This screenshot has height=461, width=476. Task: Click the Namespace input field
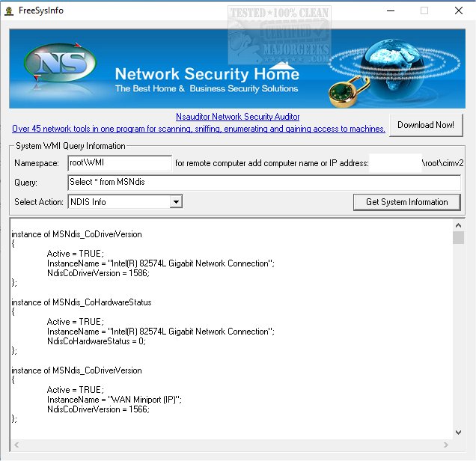coord(120,163)
